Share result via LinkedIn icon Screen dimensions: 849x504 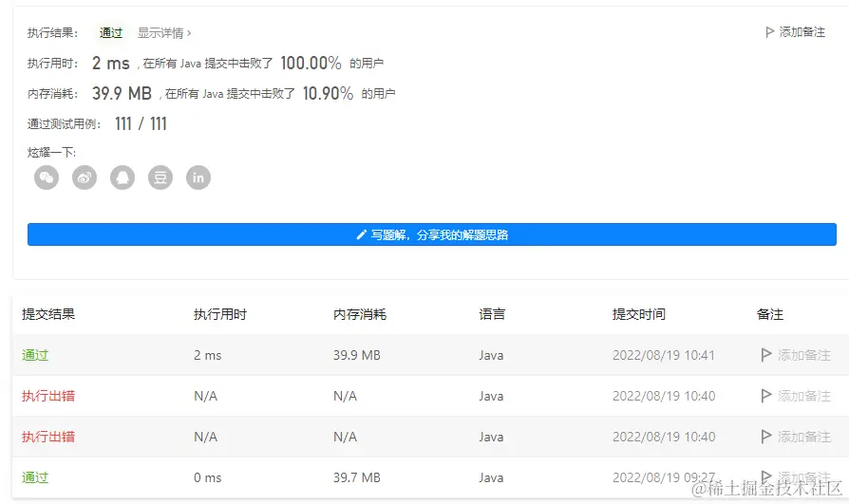pos(198,177)
